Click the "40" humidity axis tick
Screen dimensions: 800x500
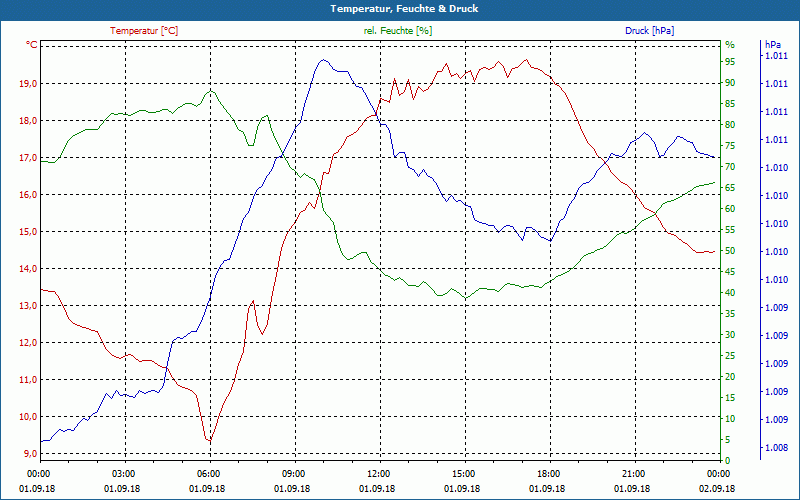point(730,293)
